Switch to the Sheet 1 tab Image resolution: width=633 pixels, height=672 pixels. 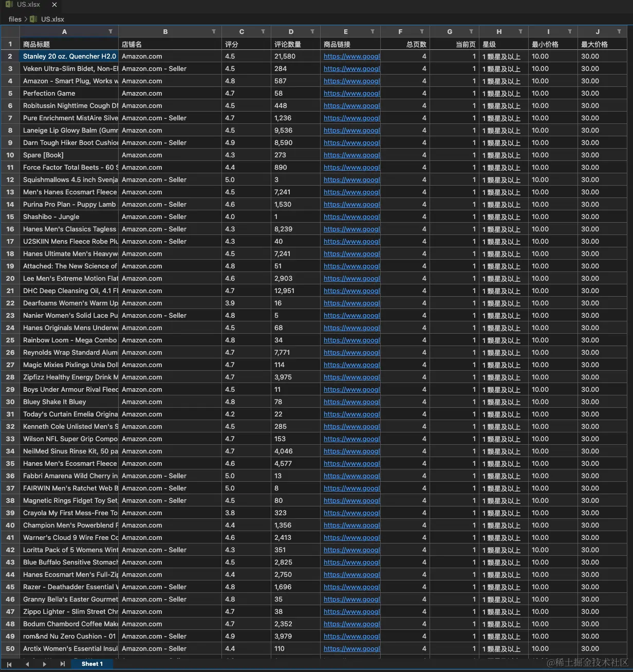pos(92,664)
